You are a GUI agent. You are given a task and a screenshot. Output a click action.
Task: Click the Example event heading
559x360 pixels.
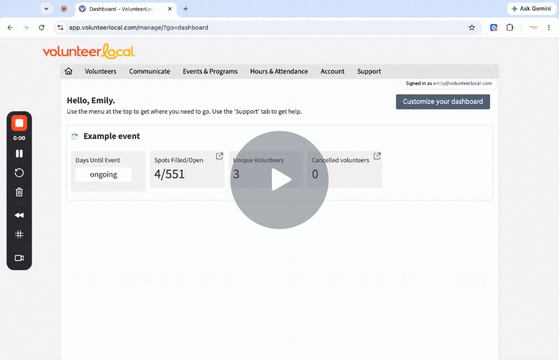point(112,136)
